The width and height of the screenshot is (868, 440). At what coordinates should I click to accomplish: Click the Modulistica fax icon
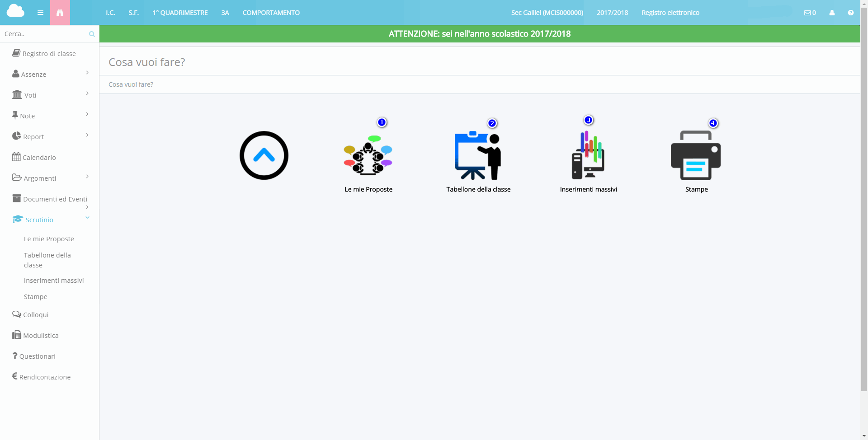[17, 335]
